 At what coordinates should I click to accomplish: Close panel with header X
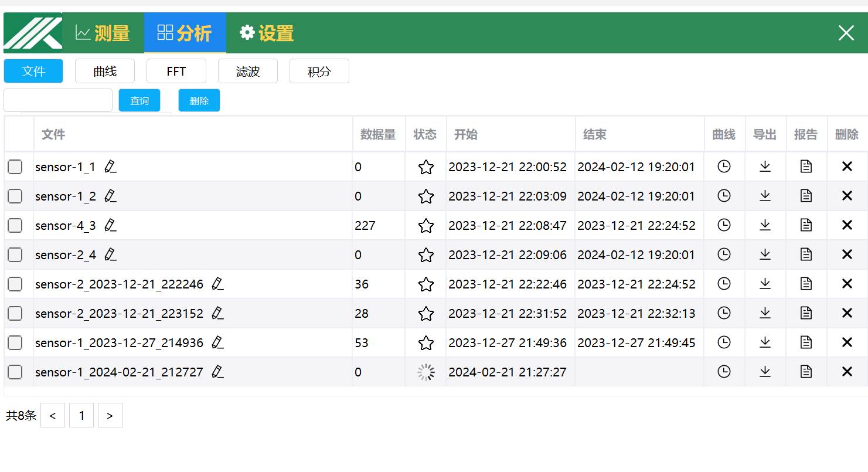846,33
